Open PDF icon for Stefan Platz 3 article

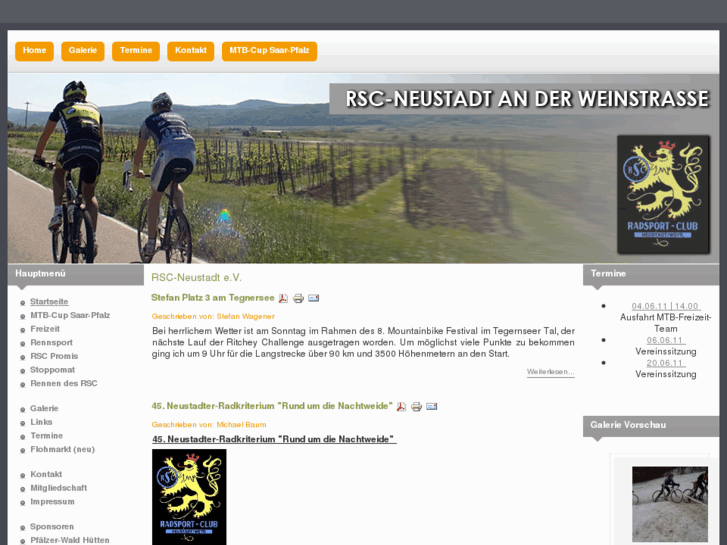(x=283, y=298)
